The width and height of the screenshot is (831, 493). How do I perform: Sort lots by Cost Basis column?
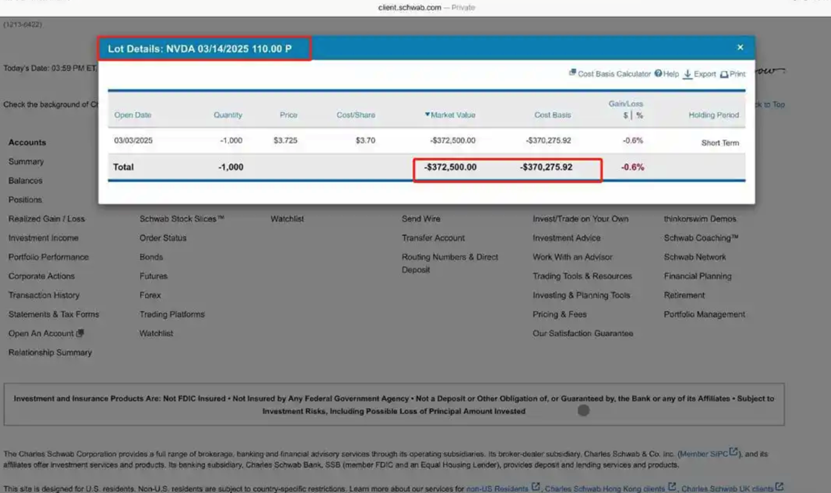pos(552,115)
